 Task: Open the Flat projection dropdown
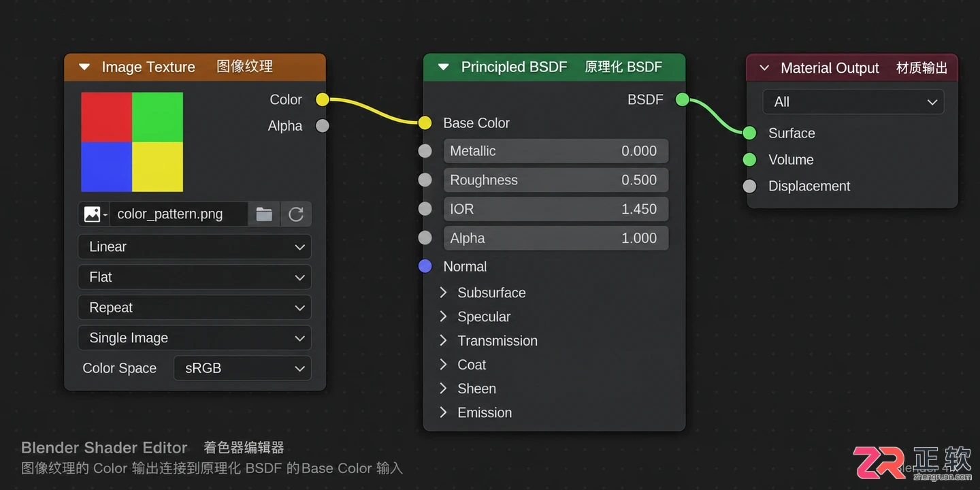tap(195, 278)
